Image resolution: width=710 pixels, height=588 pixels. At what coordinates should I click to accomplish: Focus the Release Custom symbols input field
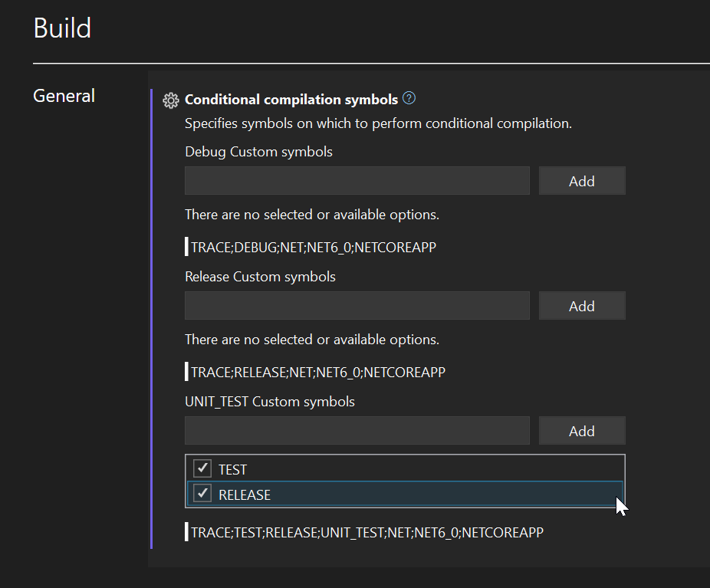point(357,306)
